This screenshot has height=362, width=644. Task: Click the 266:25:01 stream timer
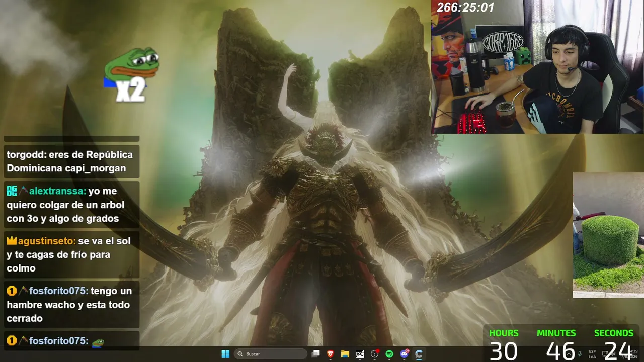point(465,8)
